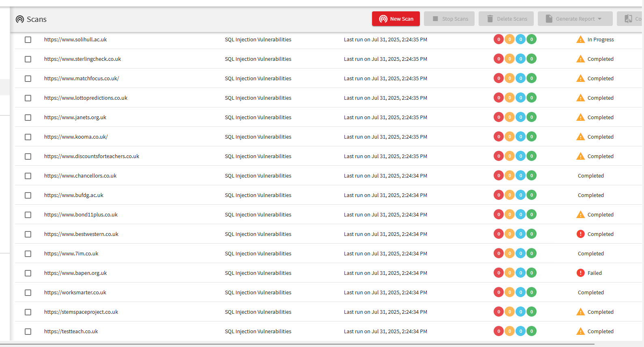This screenshot has height=347, width=644.
Task: Click the Delete Scans trash icon
Action: coord(490,19)
